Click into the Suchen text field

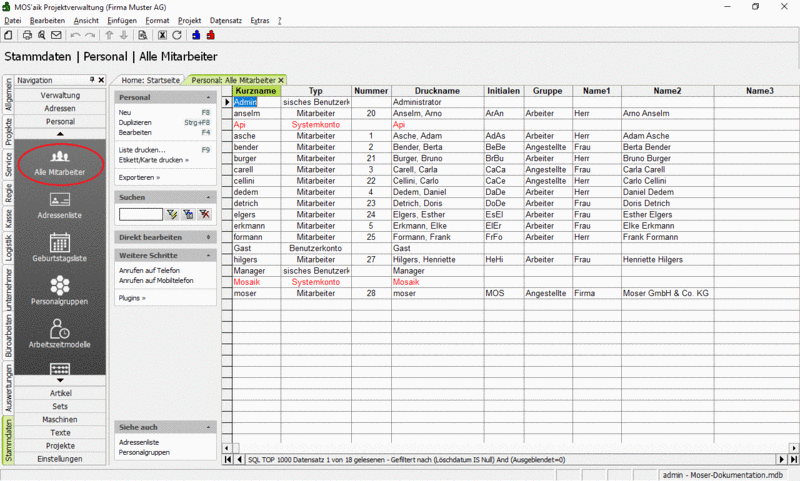[x=141, y=214]
